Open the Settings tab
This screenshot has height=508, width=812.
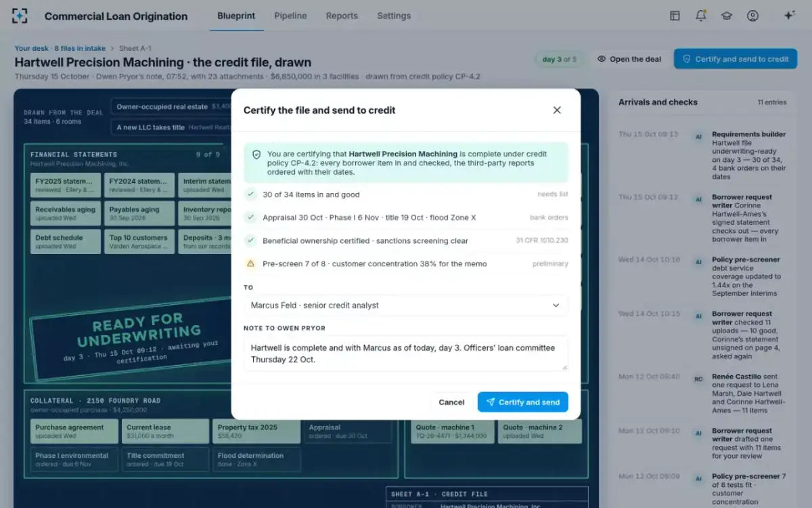click(394, 16)
